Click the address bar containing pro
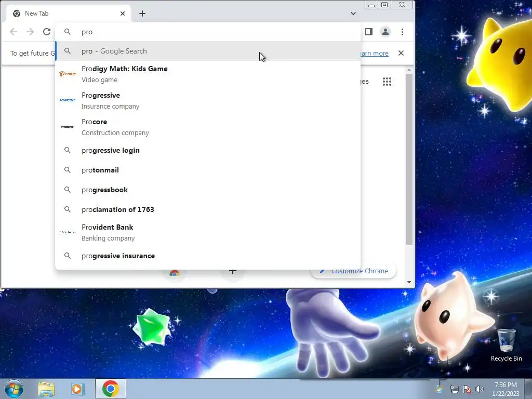Screen dimensions: 532x399 (x=208, y=32)
